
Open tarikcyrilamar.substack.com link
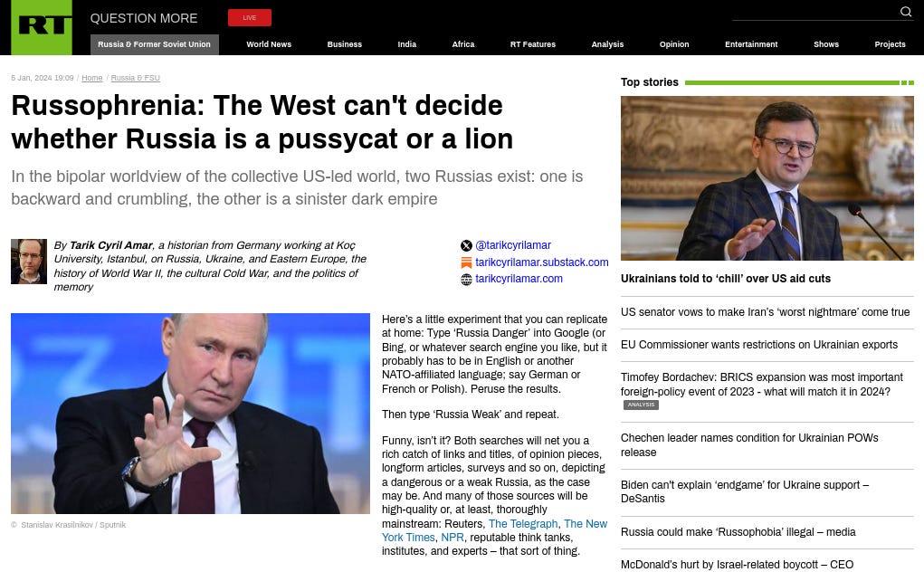click(x=541, y=262)
